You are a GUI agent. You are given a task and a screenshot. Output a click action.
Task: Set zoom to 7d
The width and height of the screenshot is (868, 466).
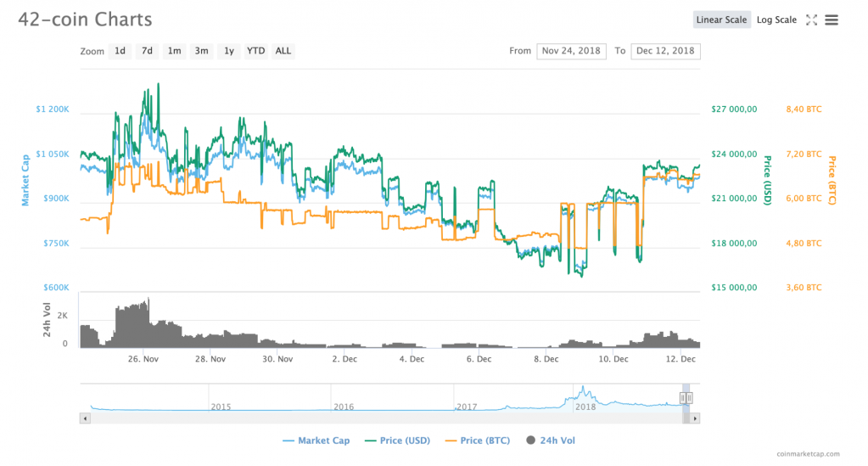[147, 51]
